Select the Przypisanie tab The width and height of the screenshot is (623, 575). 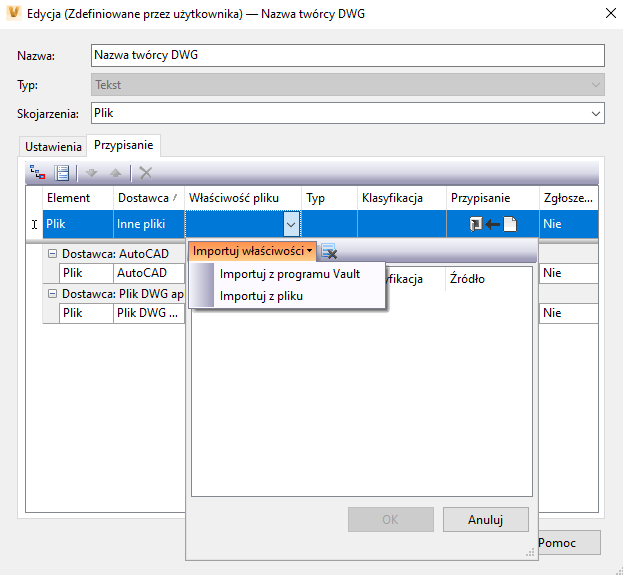(124, 145)
